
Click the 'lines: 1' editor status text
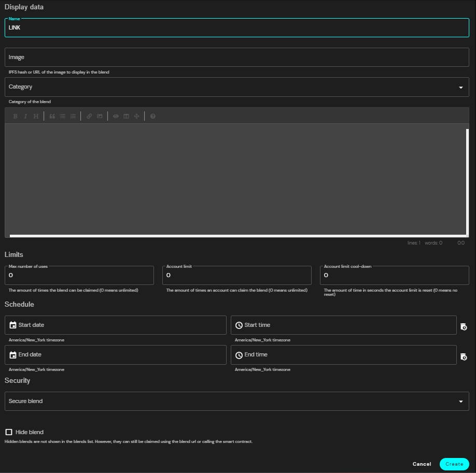414,243
